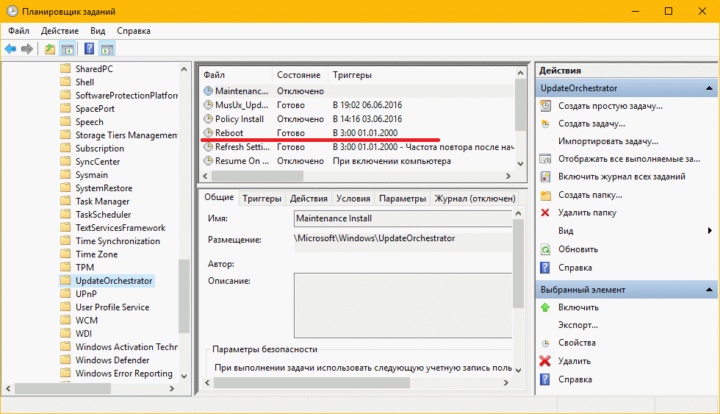Open the 'Условия' tab

click(353, 198)
